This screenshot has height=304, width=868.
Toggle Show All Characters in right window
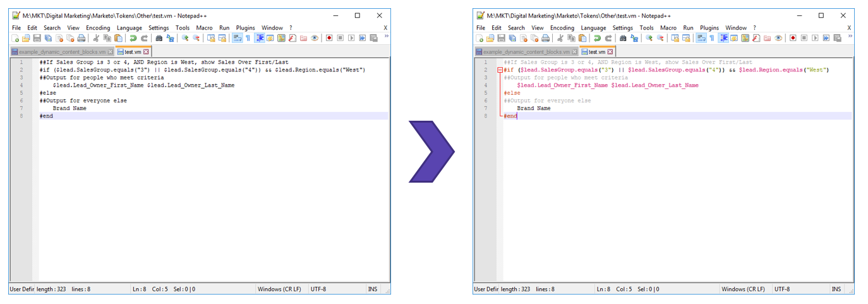[711, 39]
